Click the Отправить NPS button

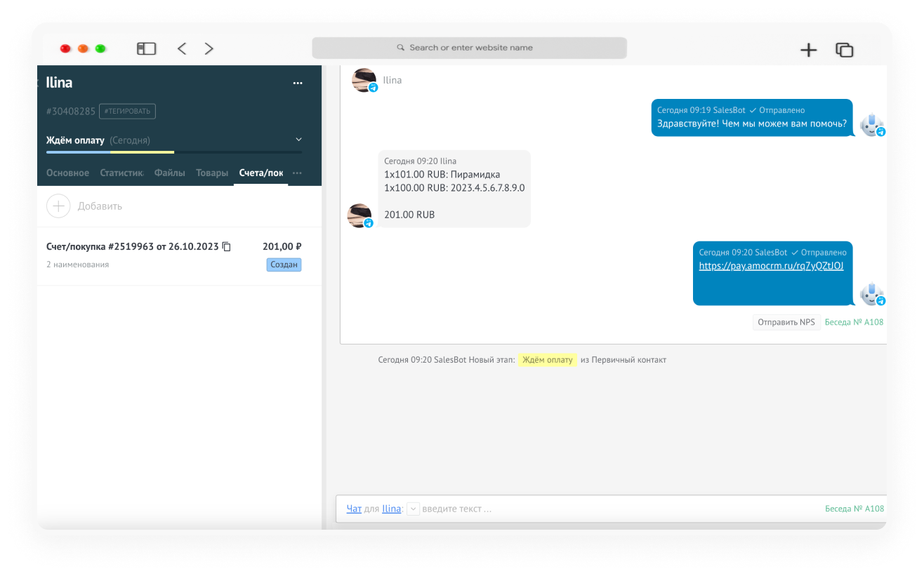[x=786, y=322]
